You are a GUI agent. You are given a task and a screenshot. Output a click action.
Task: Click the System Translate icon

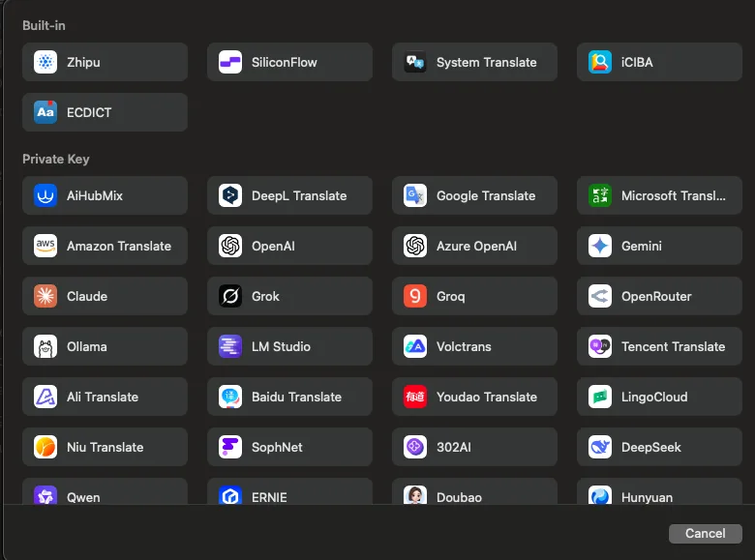415,62
